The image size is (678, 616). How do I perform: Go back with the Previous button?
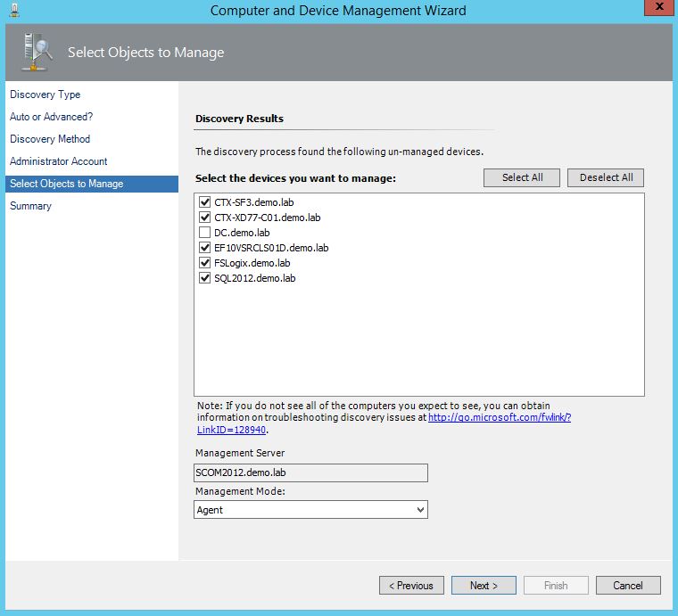tap(411, 586)
